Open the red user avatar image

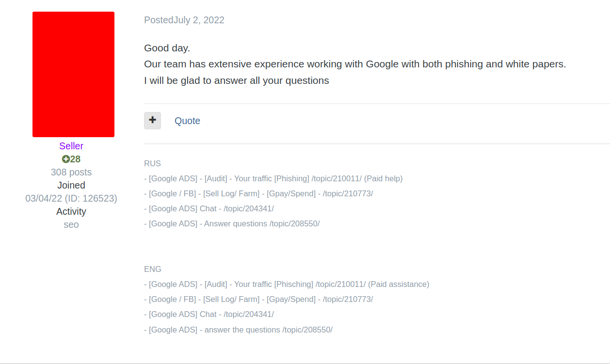pyautogui.click(x=73, y=74)
